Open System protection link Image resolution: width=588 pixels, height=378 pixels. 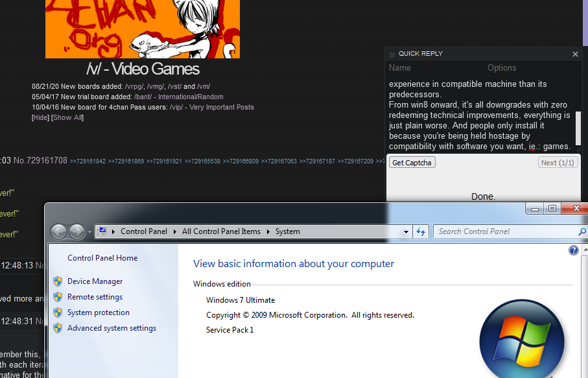99,313
